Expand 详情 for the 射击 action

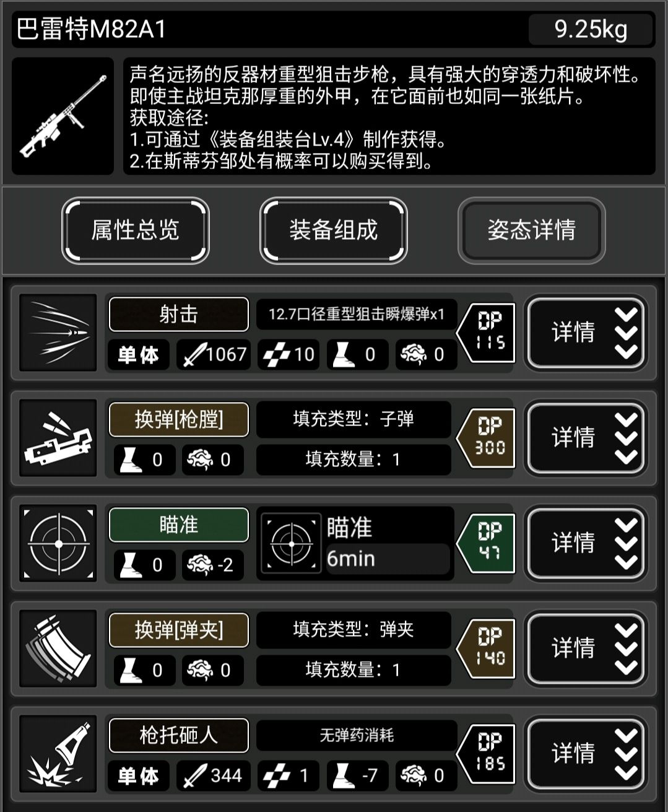[x=586, y=333]
